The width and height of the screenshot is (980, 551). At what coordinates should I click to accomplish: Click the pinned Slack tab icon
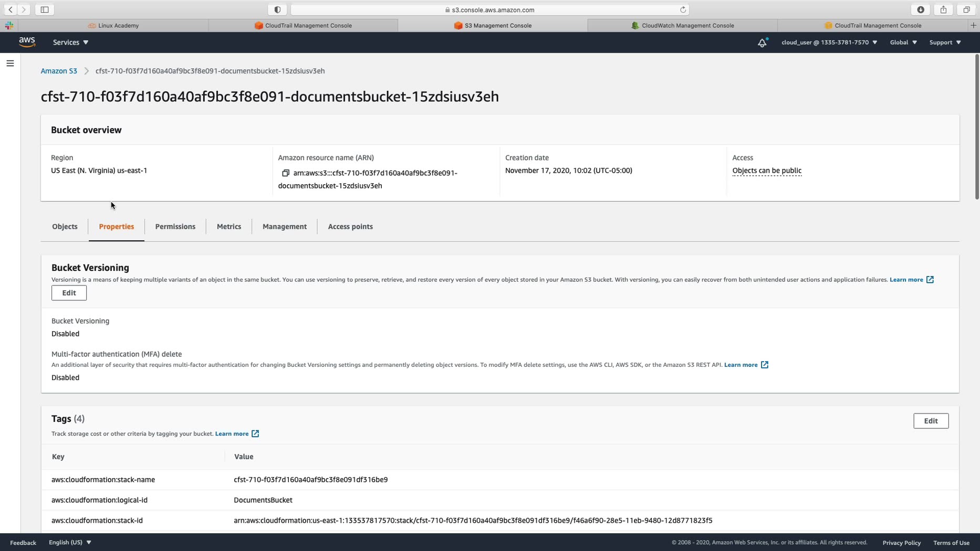(x=9, y=25)
